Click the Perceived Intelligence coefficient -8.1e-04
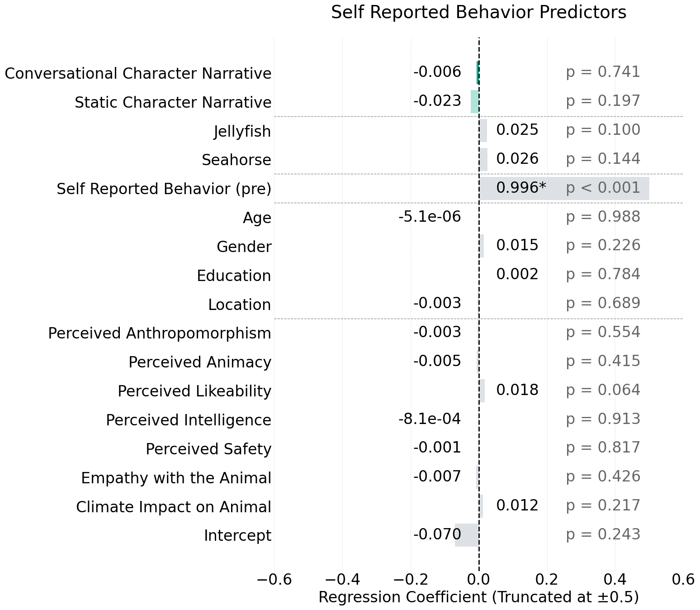700x610 pixels. pos(430,419)
